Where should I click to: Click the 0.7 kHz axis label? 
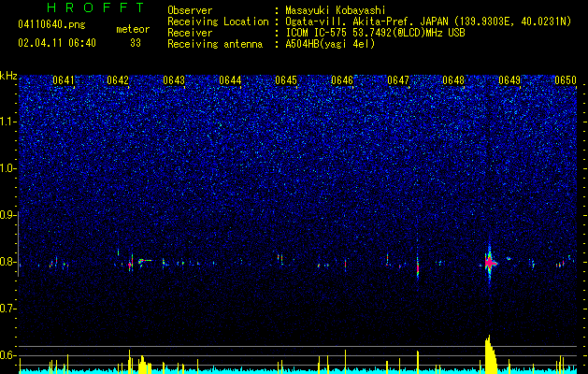[x=7, y=309]
